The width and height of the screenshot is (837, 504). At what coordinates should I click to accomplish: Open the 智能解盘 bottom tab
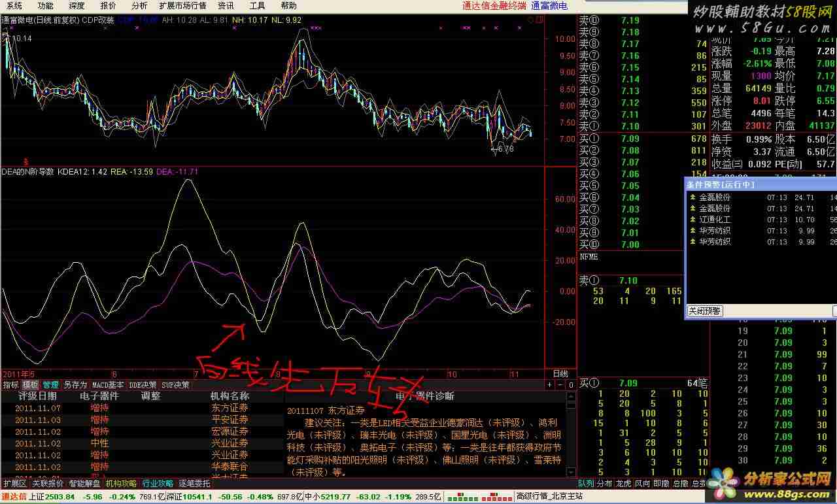click(x=85, y=484)
